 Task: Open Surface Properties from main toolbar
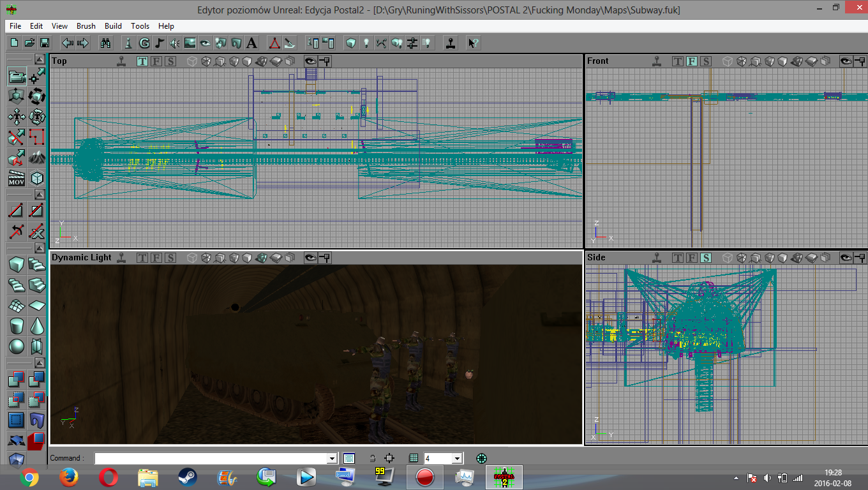pos(328,43)
